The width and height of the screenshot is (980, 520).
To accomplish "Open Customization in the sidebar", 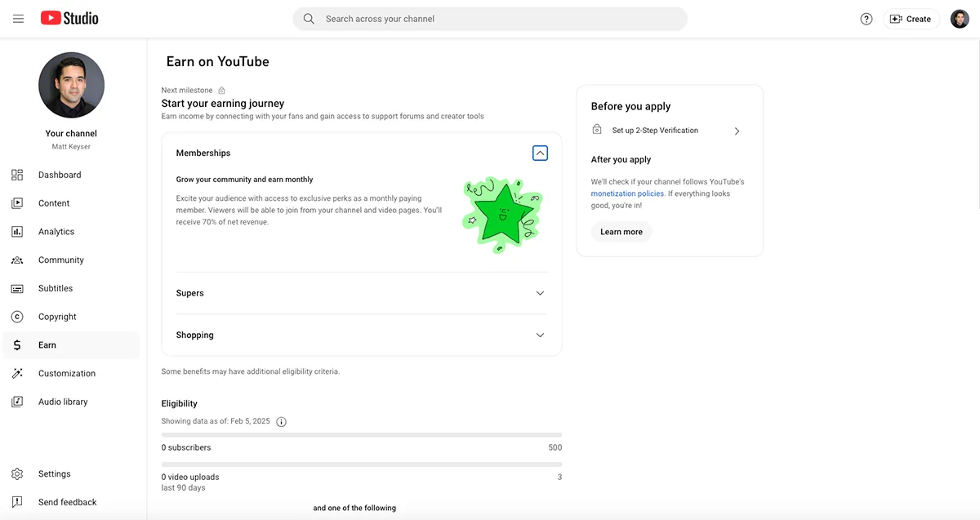I will [x=66, y=373].
